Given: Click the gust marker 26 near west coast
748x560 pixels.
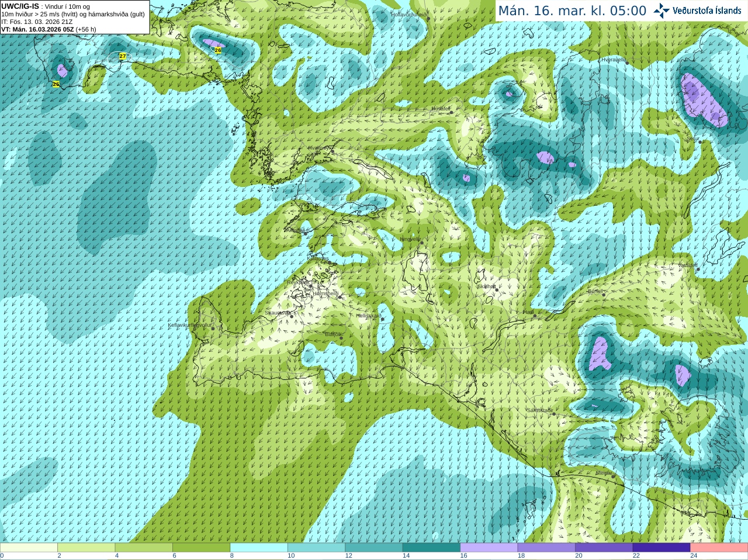Looking at the screenshot, I should coord(56,84).
